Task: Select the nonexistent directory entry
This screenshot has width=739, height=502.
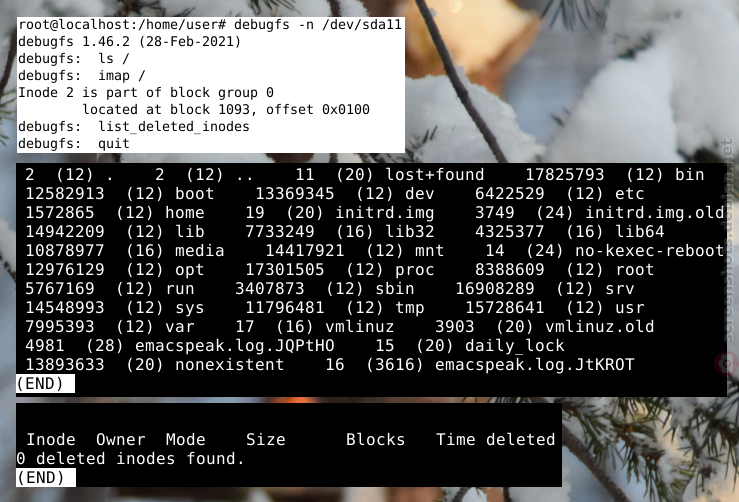Action: click(x=230, y=364)
